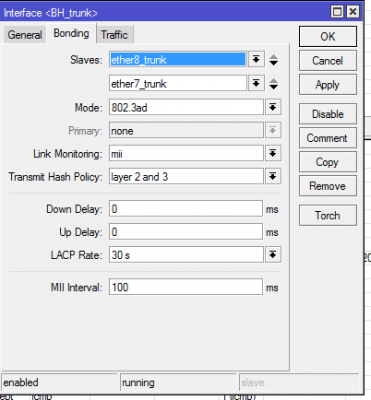Select the Bonding tab
This screenshot has width=371, height=400.
point(71,33)
